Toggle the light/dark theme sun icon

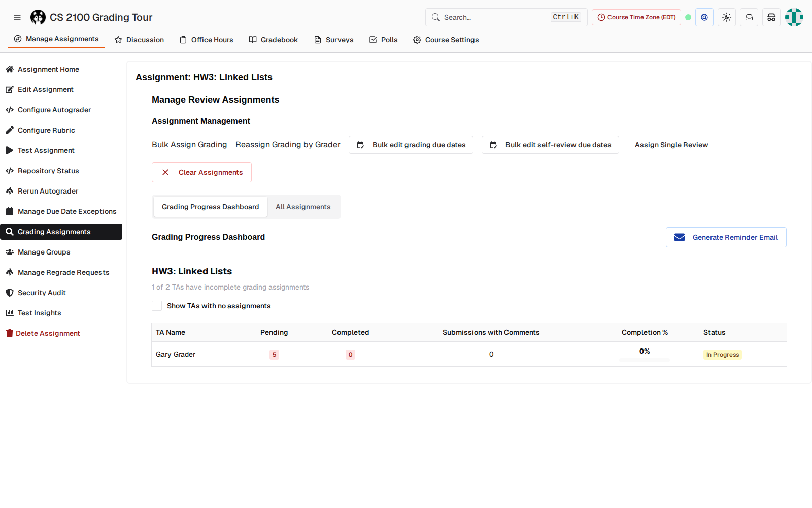727,17
